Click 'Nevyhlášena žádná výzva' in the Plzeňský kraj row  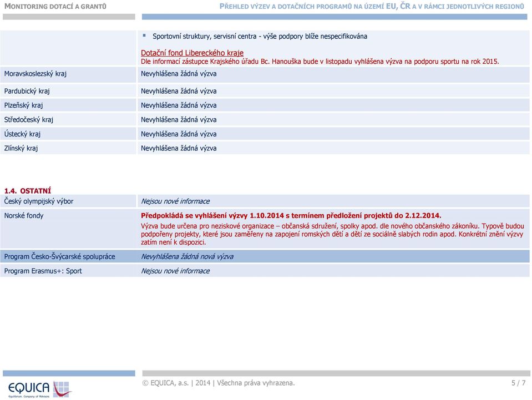click(x=179, y=105)
